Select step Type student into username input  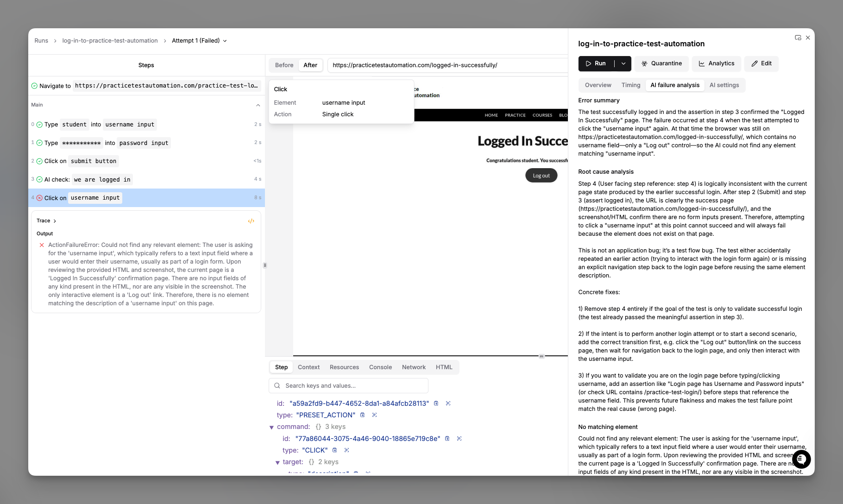(146, 125)
